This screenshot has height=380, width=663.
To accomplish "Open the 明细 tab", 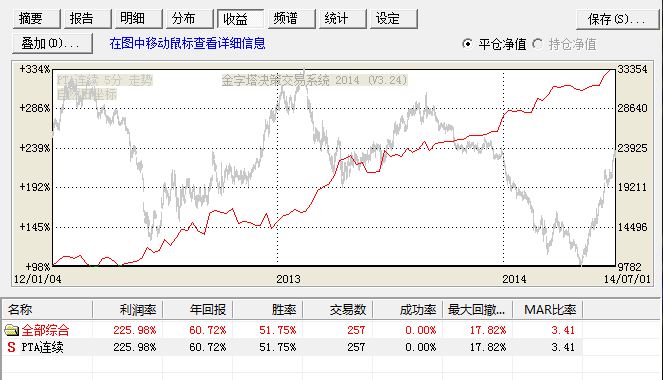I will [x=138, y=19].
